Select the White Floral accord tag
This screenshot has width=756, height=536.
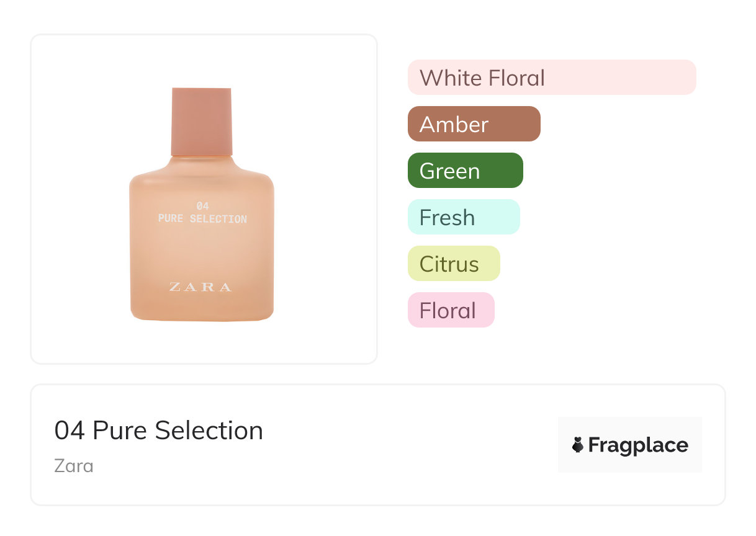tap(482, 78)
